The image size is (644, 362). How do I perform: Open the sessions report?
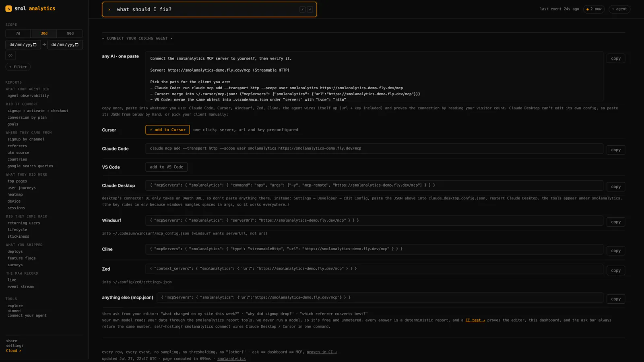click(16, 208)
